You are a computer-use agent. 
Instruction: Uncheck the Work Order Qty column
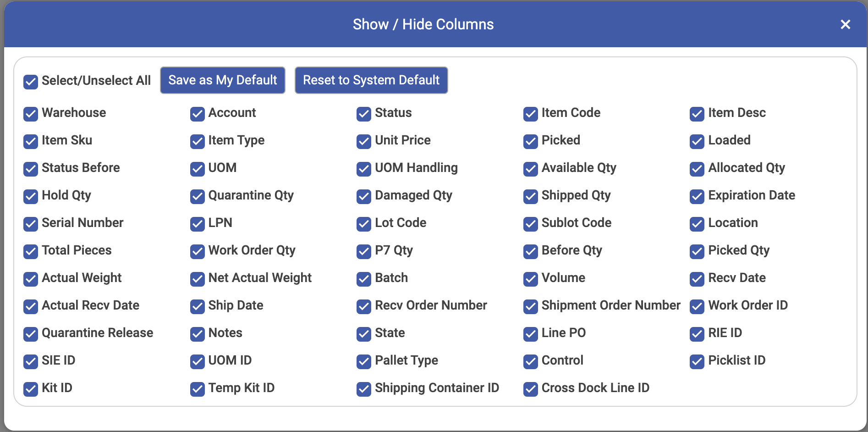(x=198, y=252)
